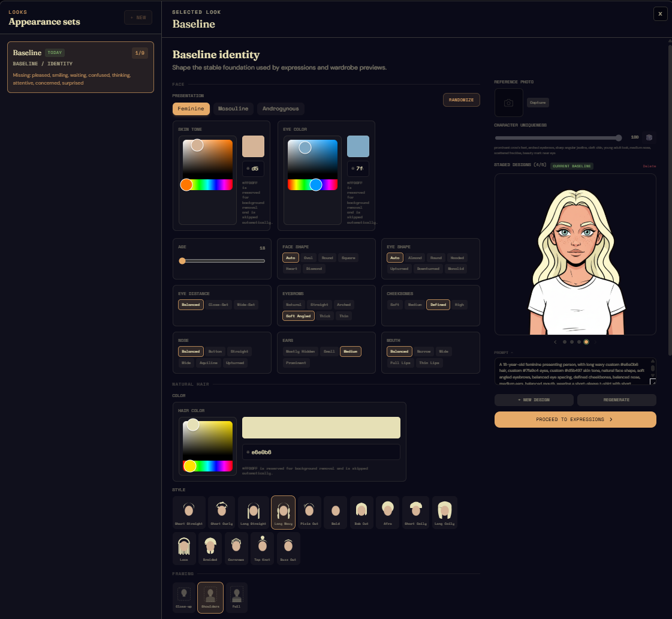The height and width of the screenshot is (619, 672).
Task: Click the hair color hex input field
Action: [x=321, y=452]
